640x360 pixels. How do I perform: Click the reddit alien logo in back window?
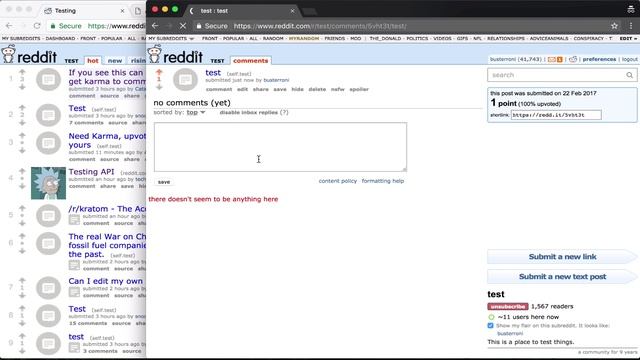(8, 54)
